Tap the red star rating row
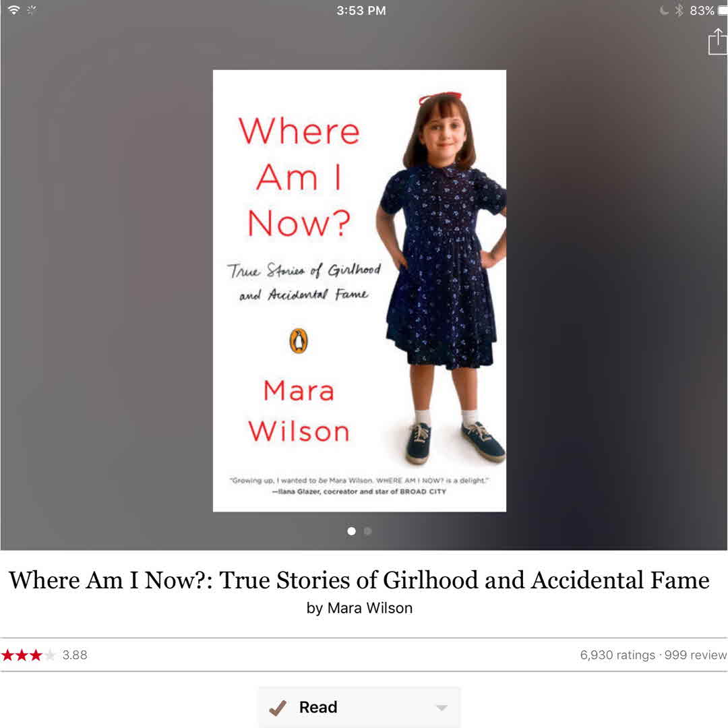 point(28,655)
